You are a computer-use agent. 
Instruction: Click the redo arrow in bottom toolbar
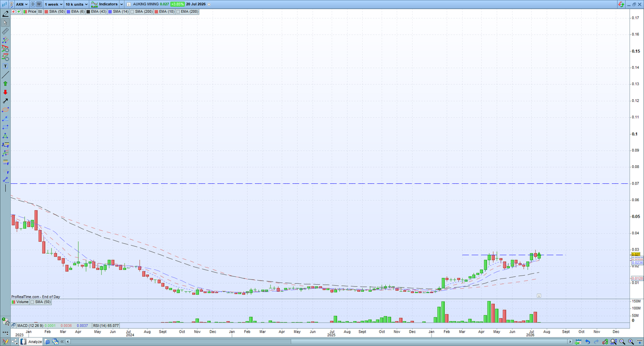(x=596, y=342)
